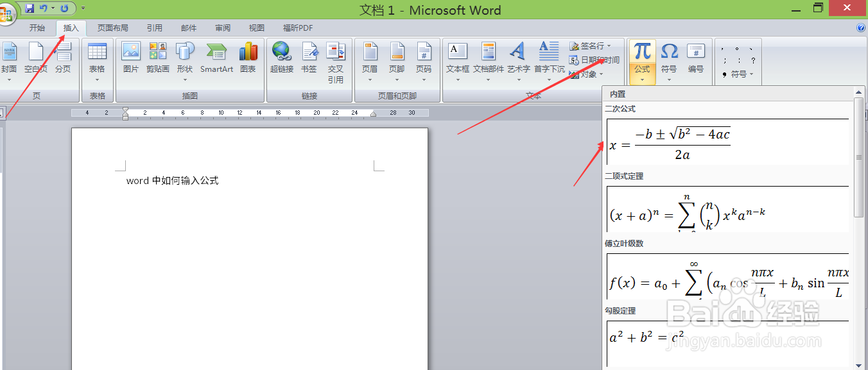Screen dimensions: 868x370
Task: Choose the 二次公式 quadratic formula
Action: pos(727,142)
